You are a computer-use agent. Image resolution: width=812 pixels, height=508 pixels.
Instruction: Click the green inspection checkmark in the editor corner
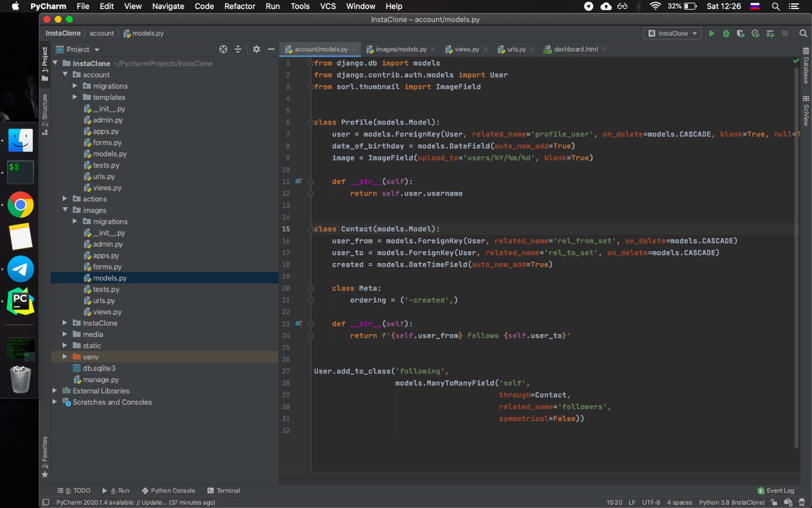coord(796,61)
